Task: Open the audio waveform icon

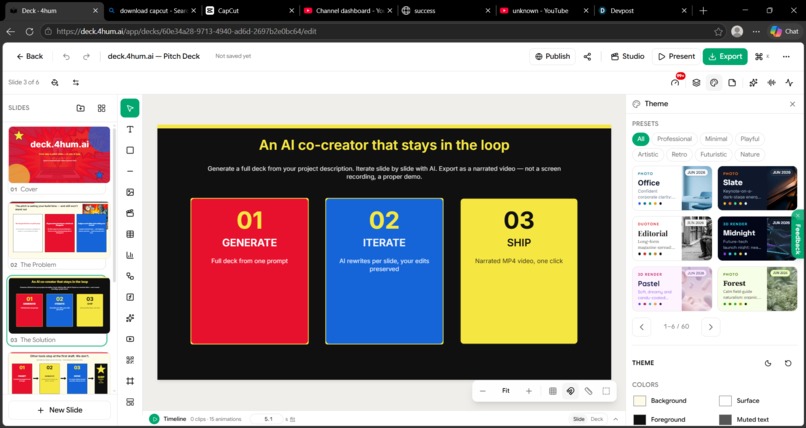Action: [771, 83]
